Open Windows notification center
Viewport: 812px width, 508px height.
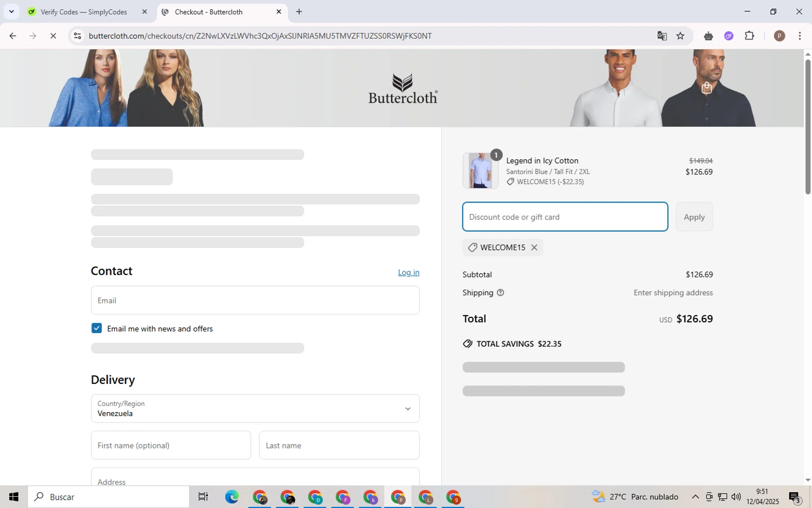tap(795, 497)
